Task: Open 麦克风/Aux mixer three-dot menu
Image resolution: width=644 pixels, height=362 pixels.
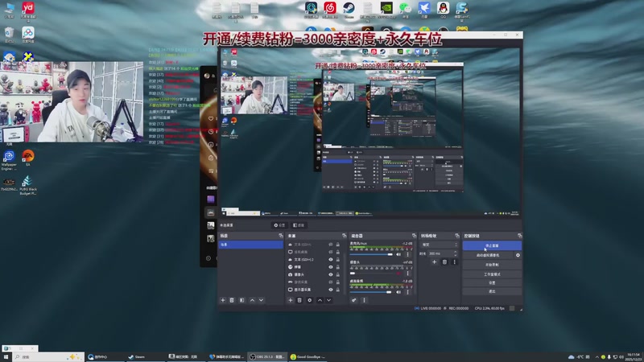Action: pos(407,254)
